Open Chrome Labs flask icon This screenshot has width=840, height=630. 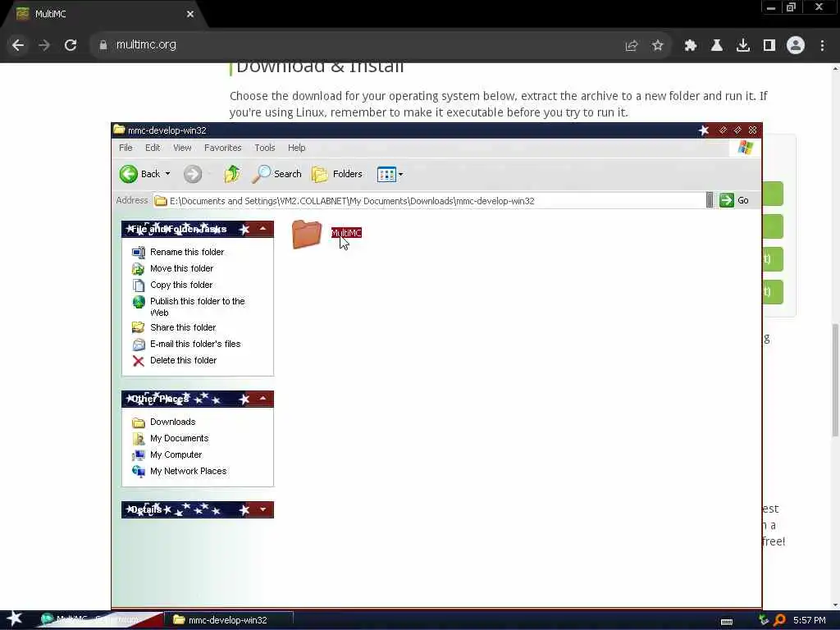(x=717, y=46)
